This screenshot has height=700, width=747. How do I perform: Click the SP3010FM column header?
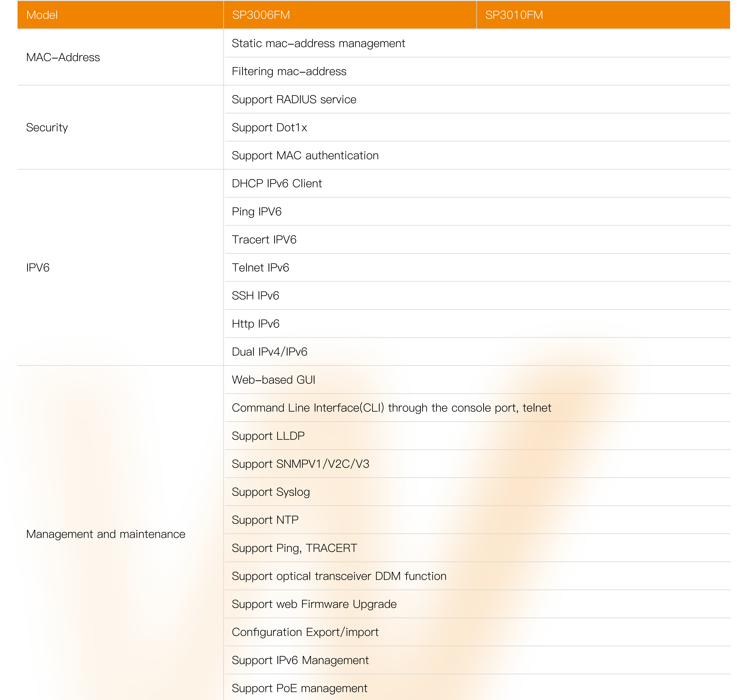[514, 15]
